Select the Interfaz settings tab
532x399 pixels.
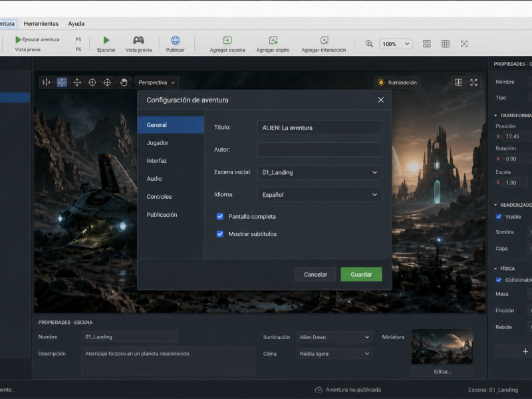pyautogui.click(x=171, y=161)
